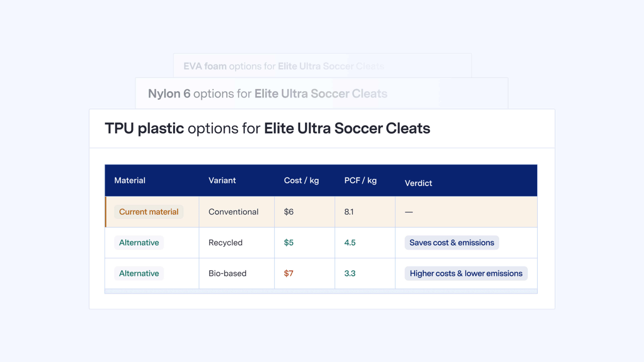The height and width of the screenshot is (362, 644).
Task: Open the EVA foam options card
Action: pos(322,66)
